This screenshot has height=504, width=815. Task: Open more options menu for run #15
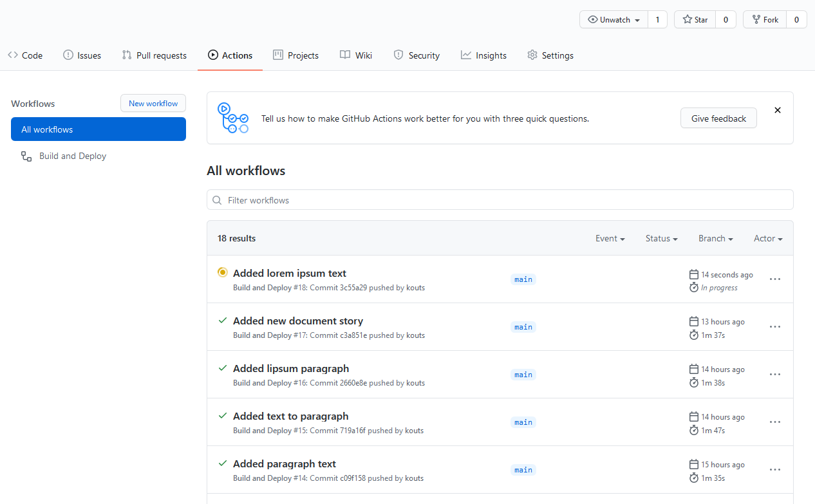[775, 422]
